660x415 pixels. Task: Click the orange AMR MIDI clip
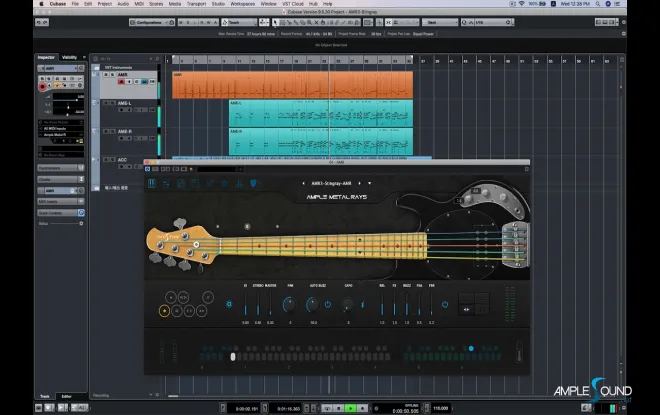[x=293, y=85]
